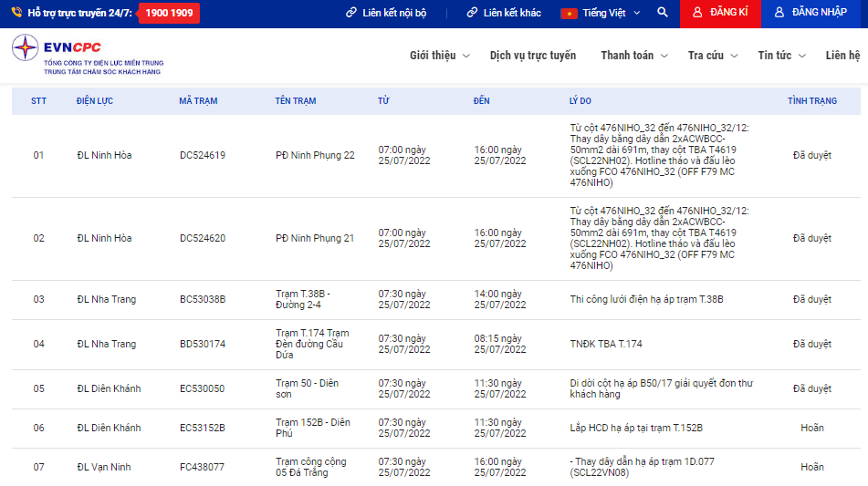Expand the Giới thiệu menu
The image size is (868, 486).
coord(439,56)
